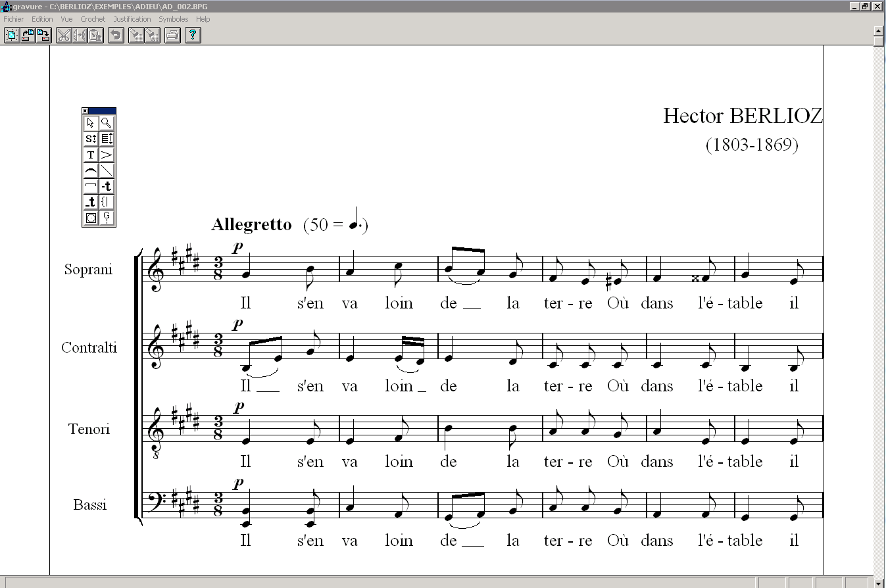The width and height of the screenshot is (886, 588).
Task: Click the Bassi lyric 'l'é - table'
Action: pos(730,541)
